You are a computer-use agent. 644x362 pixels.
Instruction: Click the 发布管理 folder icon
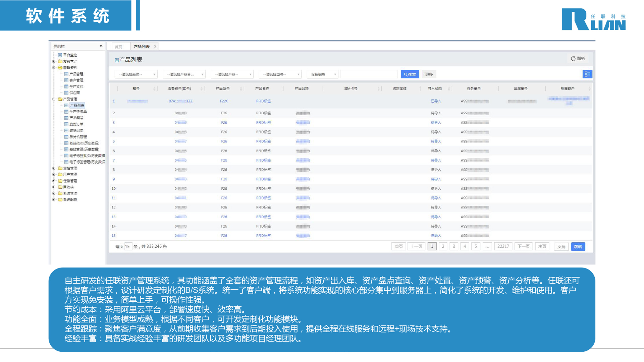(x=60, y=61)
